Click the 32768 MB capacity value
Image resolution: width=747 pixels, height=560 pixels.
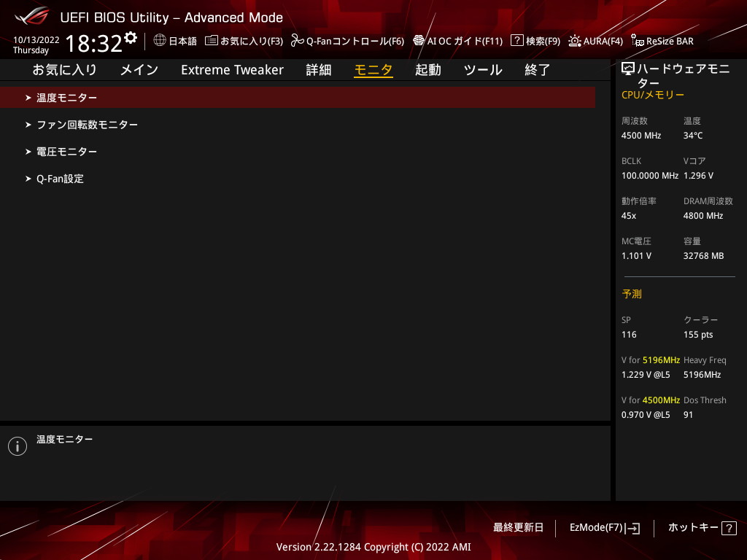pos(704,256)
